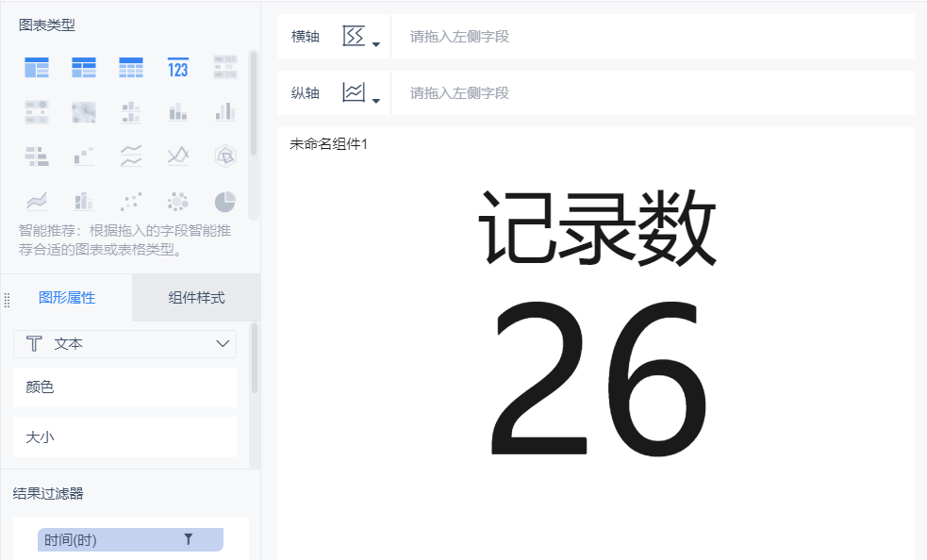Click the 图表类型 section heading
927x560 pixels.
tap(47, 25)
